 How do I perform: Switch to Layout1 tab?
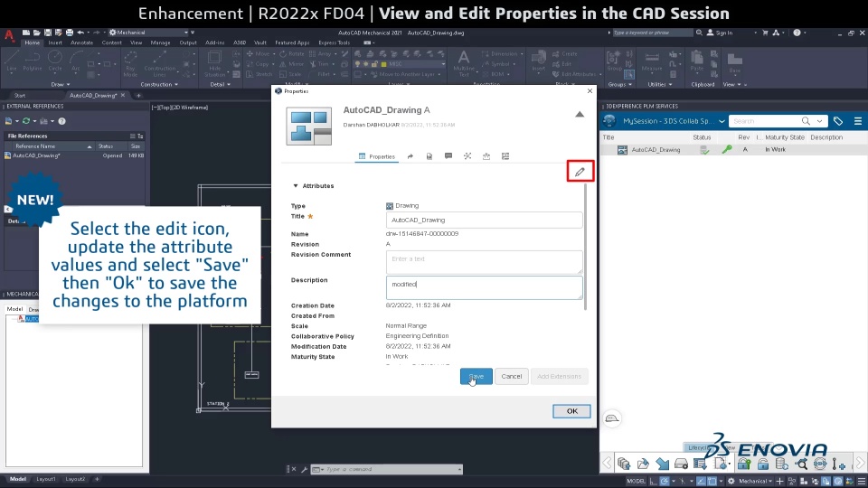[x=46, y=479]
